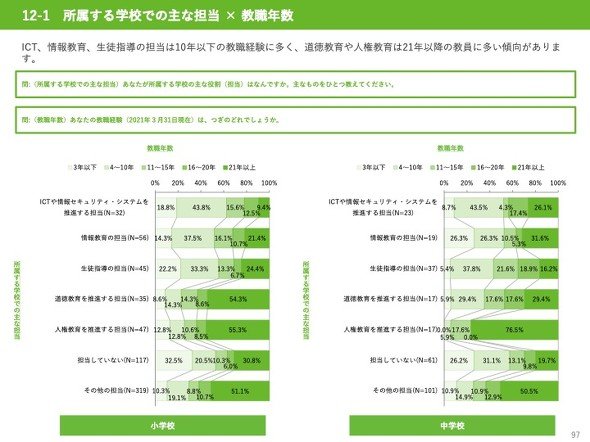The height and width of the screenshot is (442, 590).
Task: Click the 小学校 green banner
Action: pyautogui.click(x=163, y=425)
